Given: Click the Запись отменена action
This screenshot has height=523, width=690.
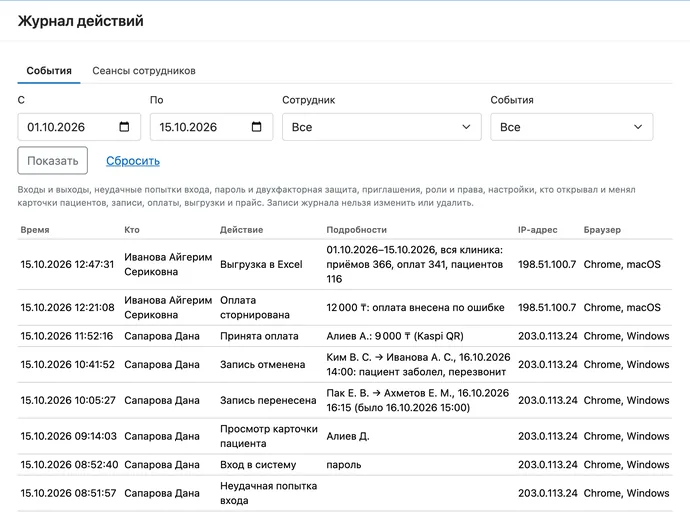Looking at the screenshot, I should [x=263, y=365].
